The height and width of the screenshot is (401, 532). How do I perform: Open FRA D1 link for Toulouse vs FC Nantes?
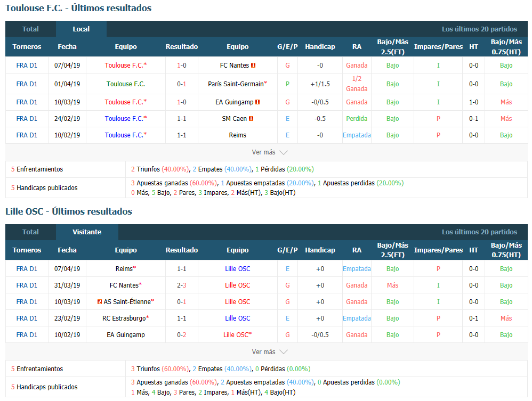tap(27, 66)
